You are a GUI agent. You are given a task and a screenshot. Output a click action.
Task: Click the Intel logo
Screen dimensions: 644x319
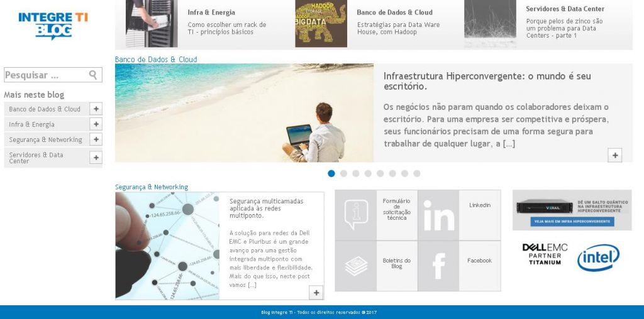coord(599,257)
